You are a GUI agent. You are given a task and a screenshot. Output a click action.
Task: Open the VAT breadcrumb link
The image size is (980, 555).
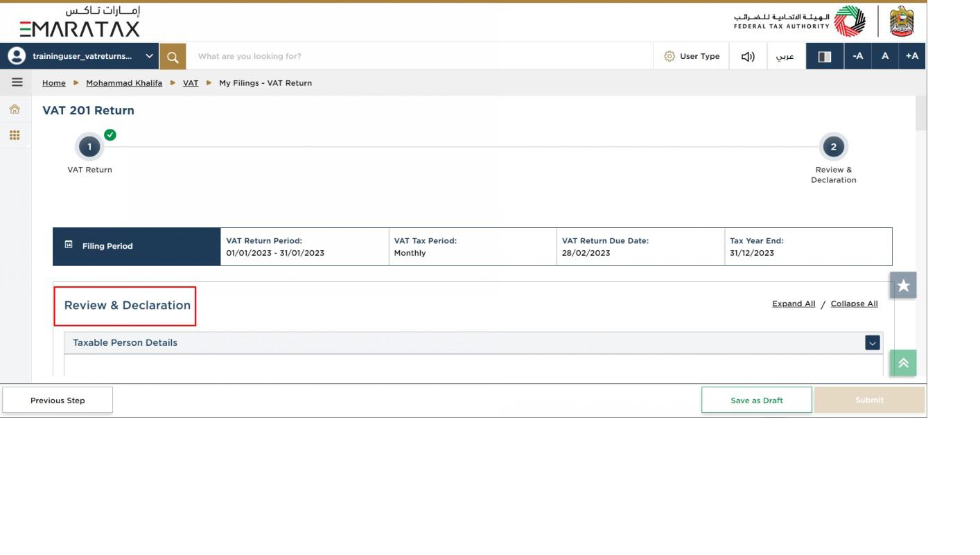(191, 83)
